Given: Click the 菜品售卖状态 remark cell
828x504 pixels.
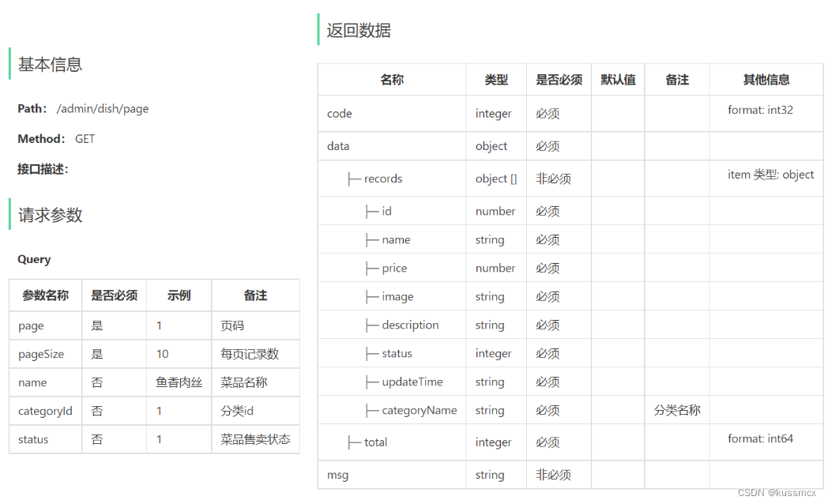Looking at the screenshot, I should tap(255, 439).
